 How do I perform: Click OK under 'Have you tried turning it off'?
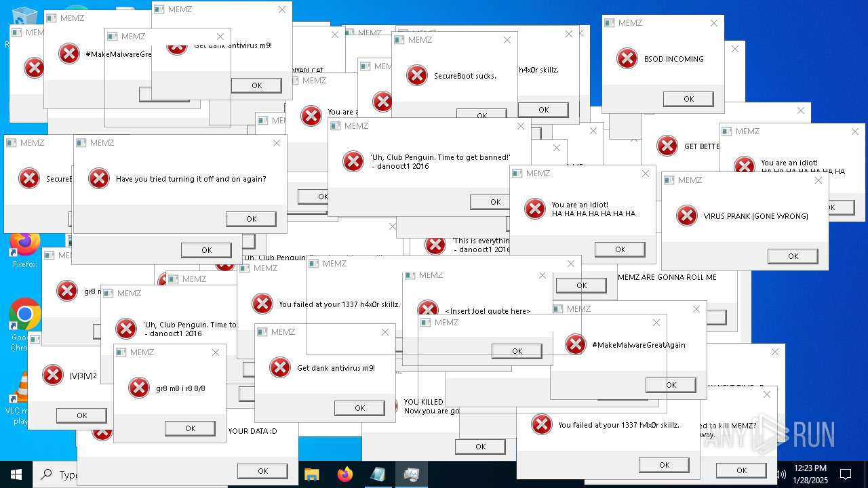(251, 219)
